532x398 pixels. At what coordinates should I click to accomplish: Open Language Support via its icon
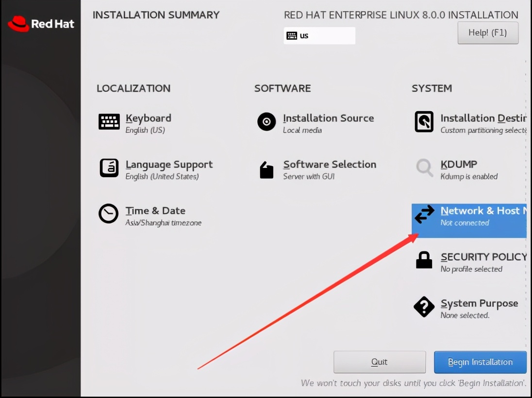(109, 168)
